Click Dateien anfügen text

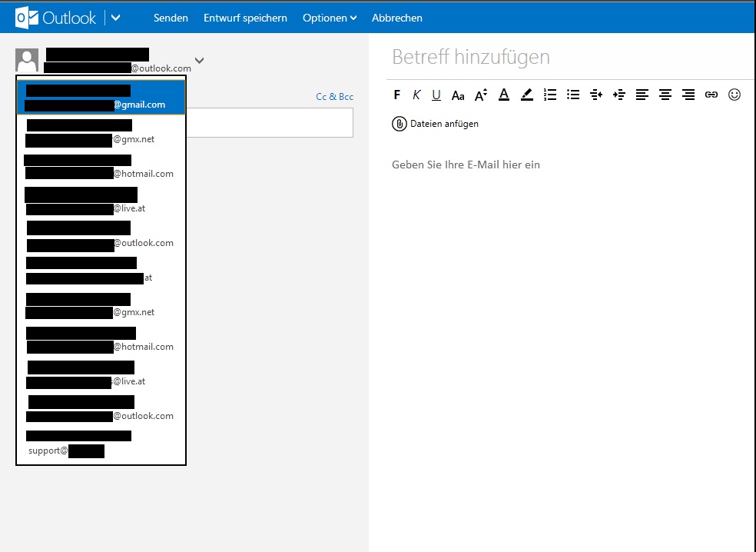click(445, 124)
